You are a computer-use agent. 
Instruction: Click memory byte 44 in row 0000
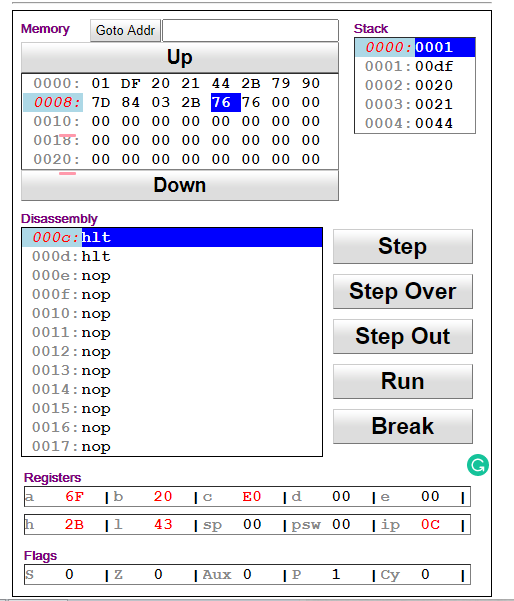221,83
